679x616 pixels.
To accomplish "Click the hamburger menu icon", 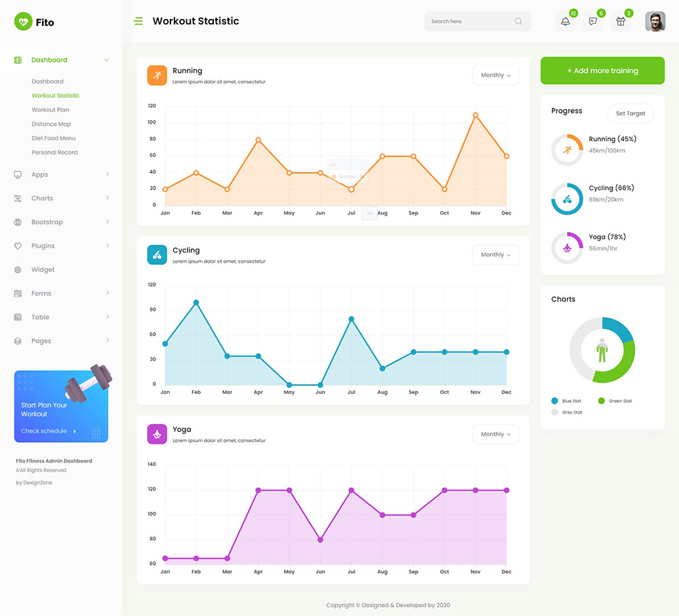I will pyautogui.click(x=139, y=21).
